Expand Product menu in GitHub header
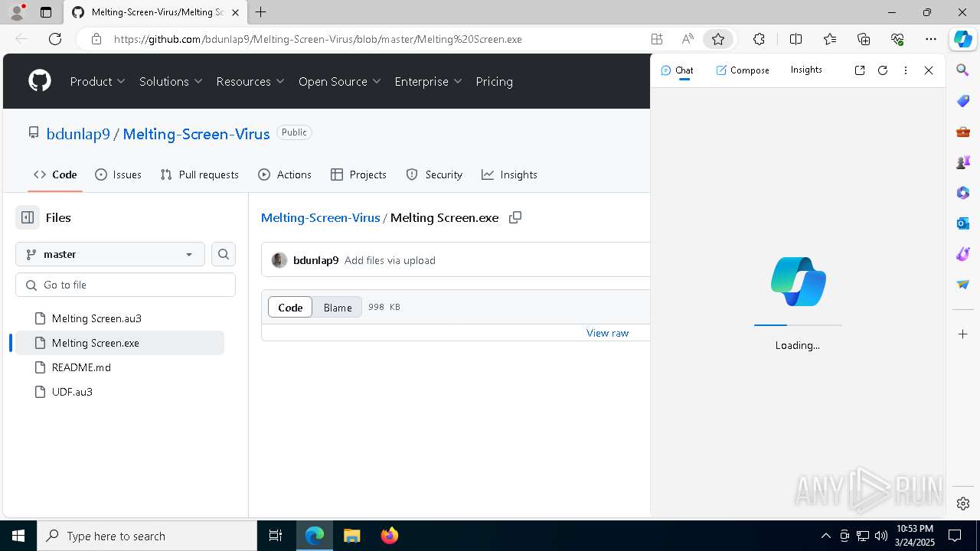980x551 pixels. [98, 81]
